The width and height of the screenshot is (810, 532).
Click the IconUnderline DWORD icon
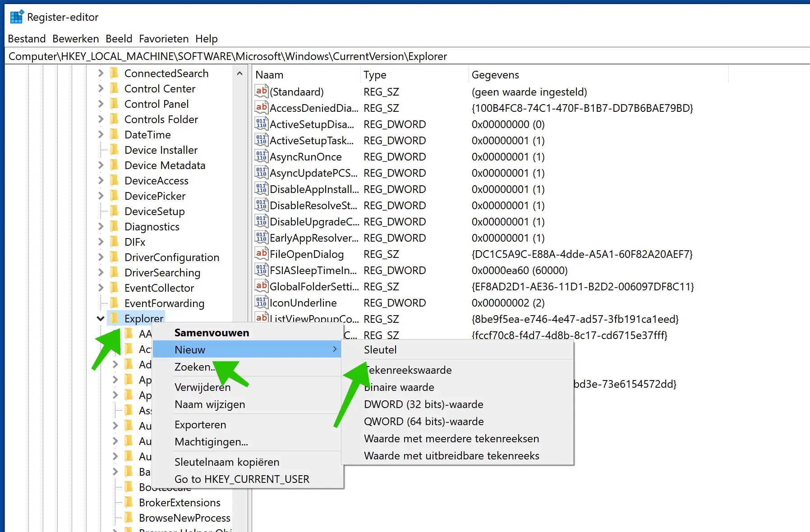[262, 303]
